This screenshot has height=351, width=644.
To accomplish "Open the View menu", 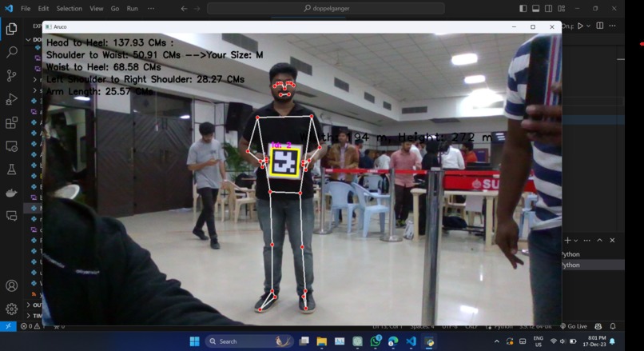I will coord(97,8).
